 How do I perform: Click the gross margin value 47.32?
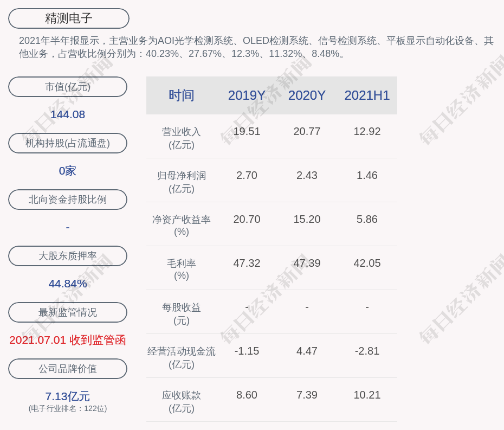click(x=247, y=263)
